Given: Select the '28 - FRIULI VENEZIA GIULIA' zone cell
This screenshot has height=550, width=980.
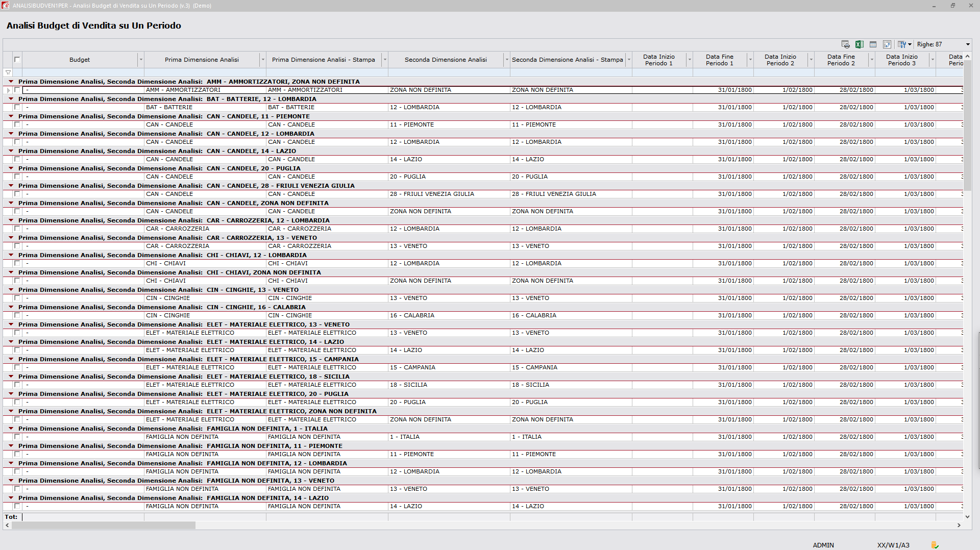Looking at the screenshot, I should pyautogui.click(x=449, y=194).
